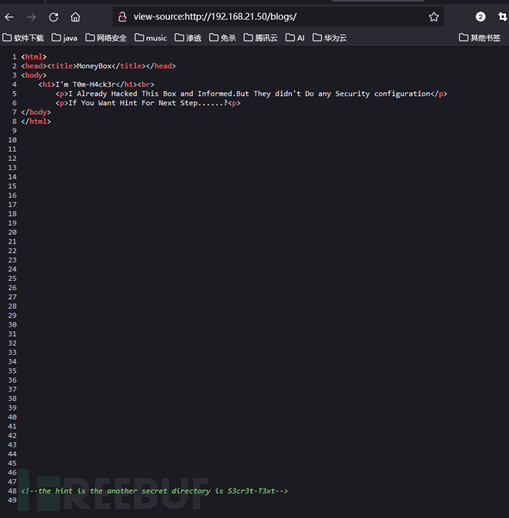Click the not-secure site info icon
Viewport: 509px width, 518px height.
123,17
